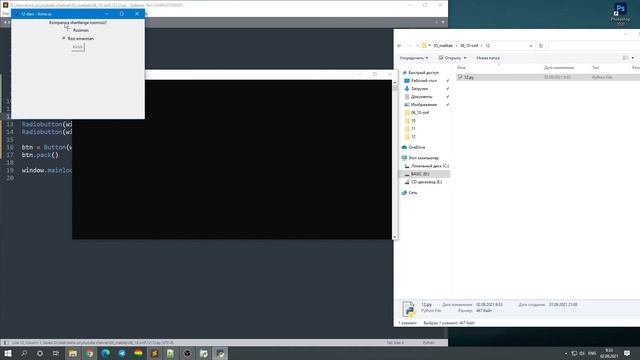
Task: Open the tab list dropdown in Sublime Text
Action: [x=443, y=22]
